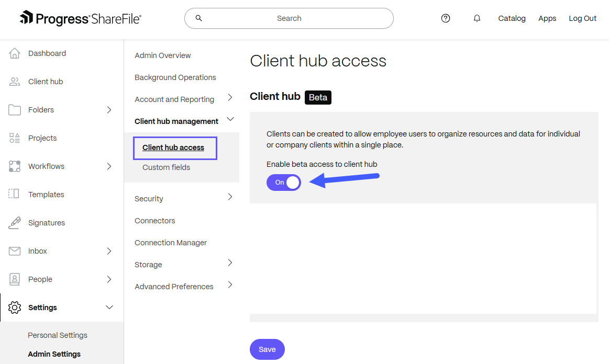Click the Templates sidebar icon
This screenshot has height=364, width=609.
(14, 194)
